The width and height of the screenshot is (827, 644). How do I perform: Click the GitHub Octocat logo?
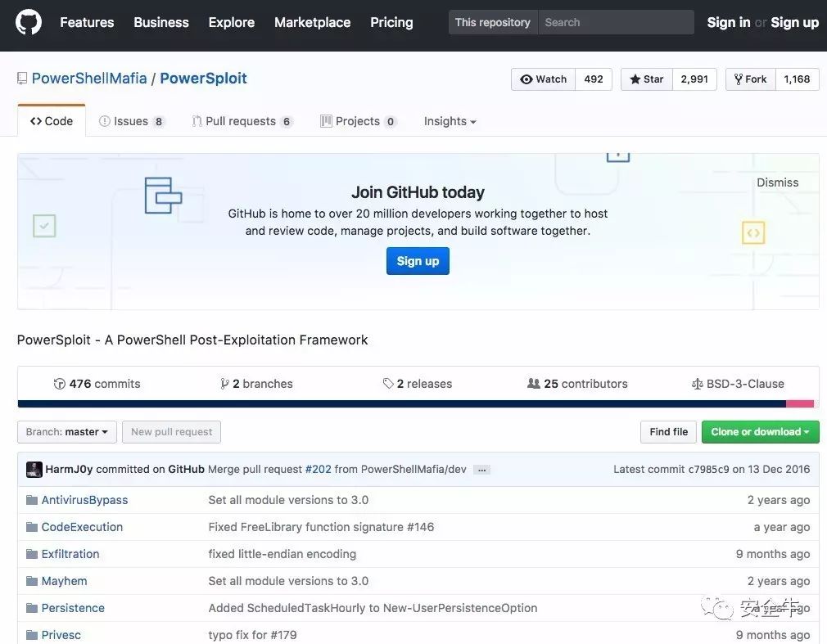click(x=29, y=23)
